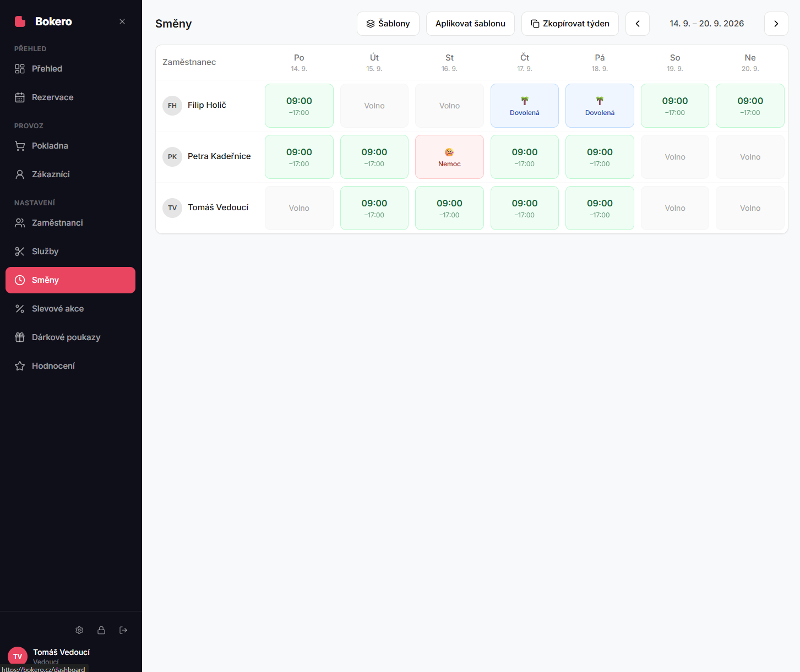Click the TV user avatar at bottom
This screenshot has width=800, height=672.
18,656
